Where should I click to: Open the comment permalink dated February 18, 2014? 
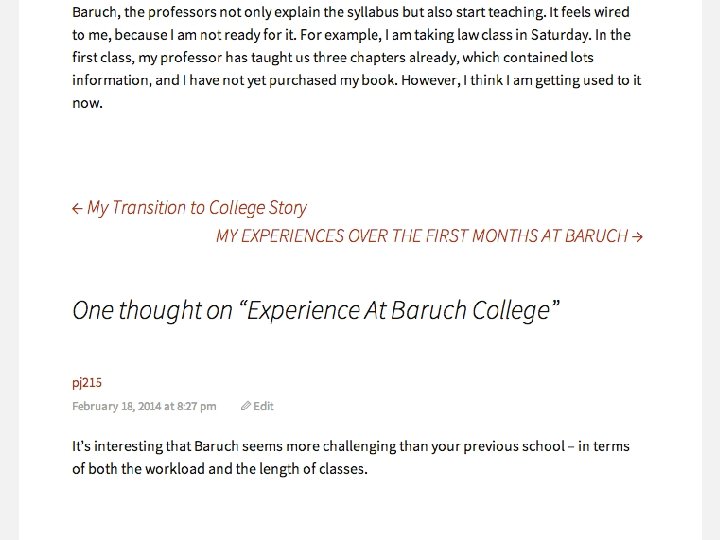point(144,406)
